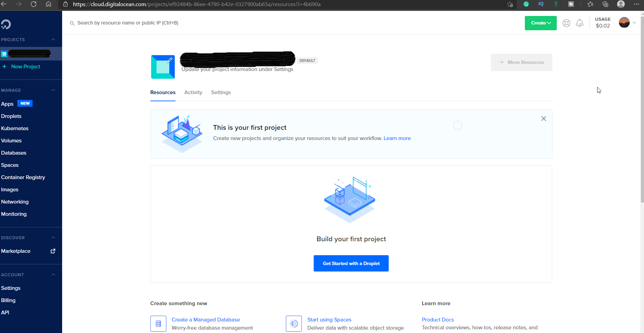Follow the Learn more link
This screenshot has height=333, width=644.
397,138
